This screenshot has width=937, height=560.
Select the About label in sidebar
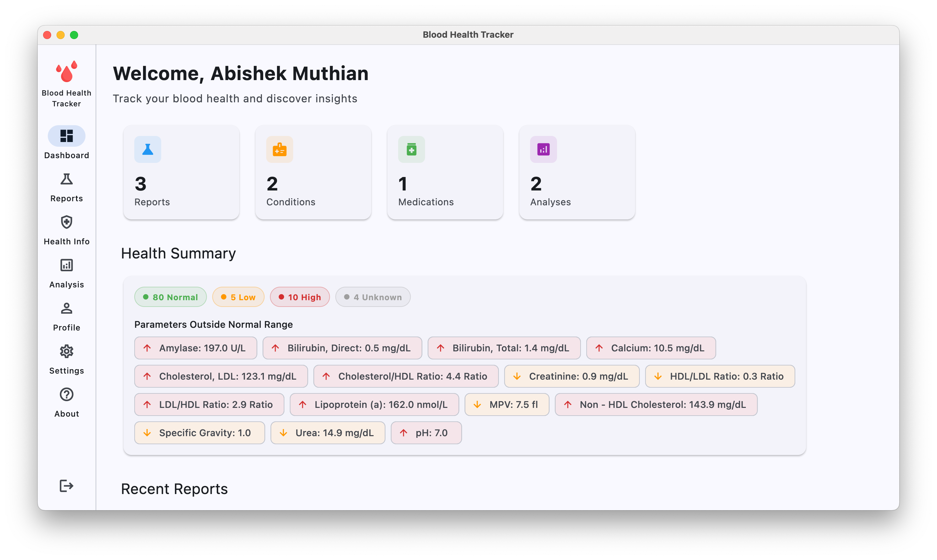coord(66,414)
